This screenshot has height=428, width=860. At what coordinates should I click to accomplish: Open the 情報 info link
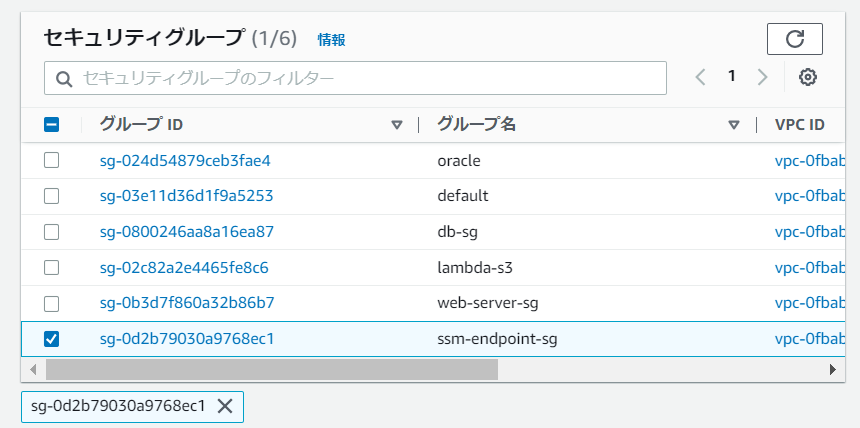pyautogui.click(x=331, y=40)
